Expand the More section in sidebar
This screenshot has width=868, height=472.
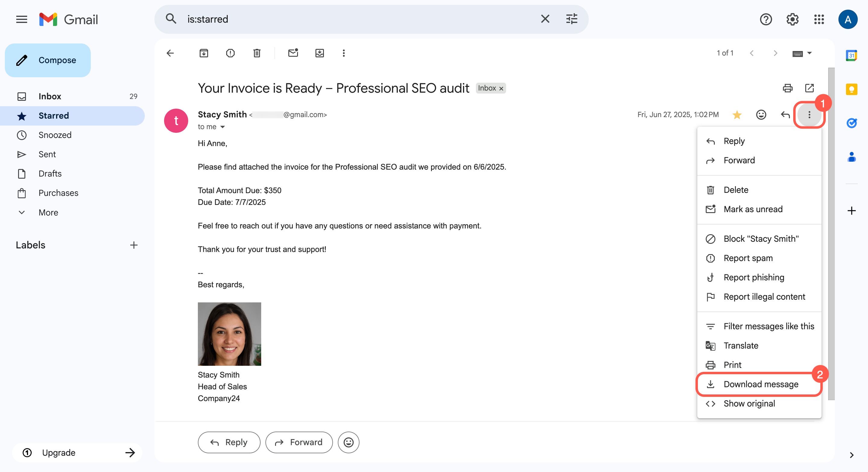point(48,212)
